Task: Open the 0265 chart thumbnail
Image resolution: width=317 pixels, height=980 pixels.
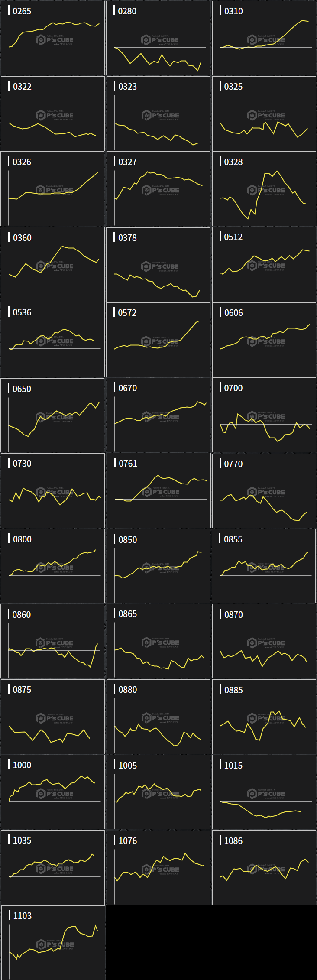Action: pos(53,39)
